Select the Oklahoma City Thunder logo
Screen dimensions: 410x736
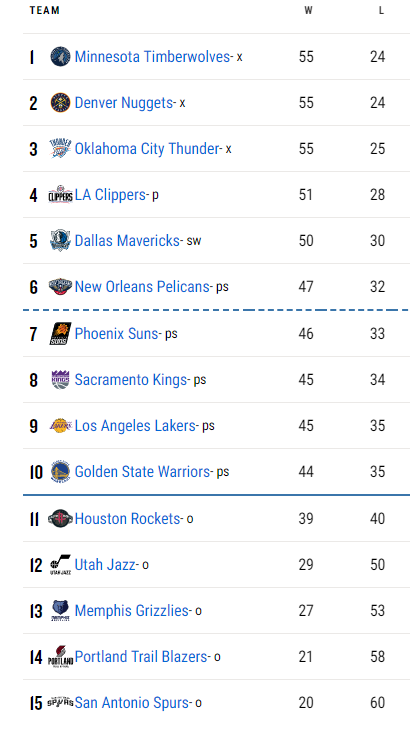click(60, 149)
